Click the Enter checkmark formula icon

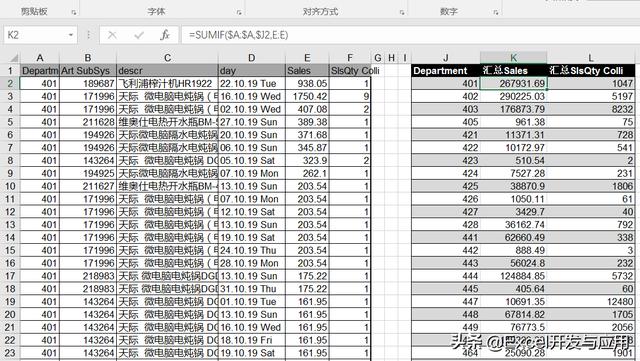[139, 35]
